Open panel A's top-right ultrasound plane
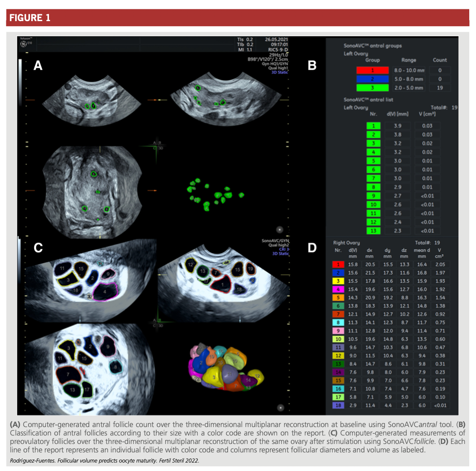The image size is (476, 471). point(226,99)
